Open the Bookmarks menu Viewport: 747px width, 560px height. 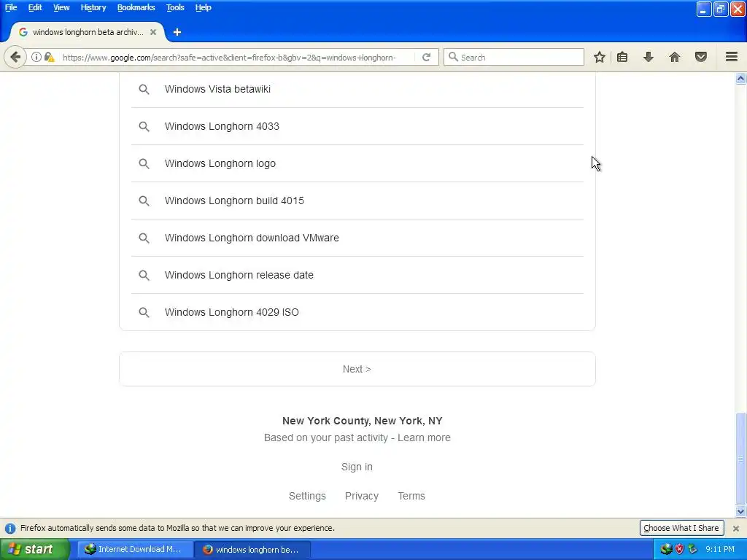(x=136, y=7)
